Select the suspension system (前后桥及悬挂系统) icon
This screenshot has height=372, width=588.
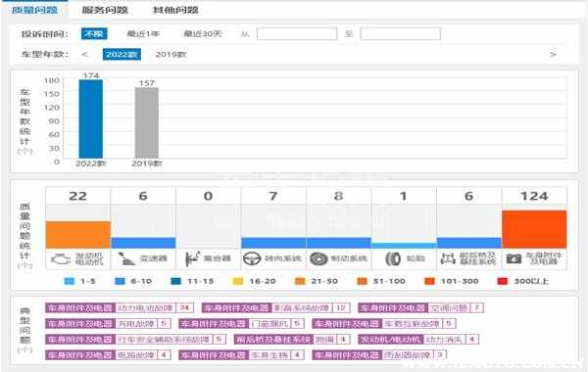point(448,258)
